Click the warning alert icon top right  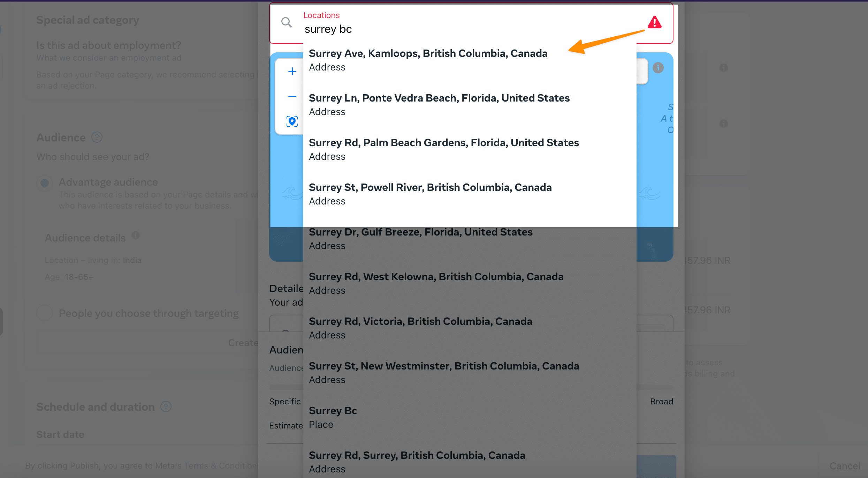(655, 22)
